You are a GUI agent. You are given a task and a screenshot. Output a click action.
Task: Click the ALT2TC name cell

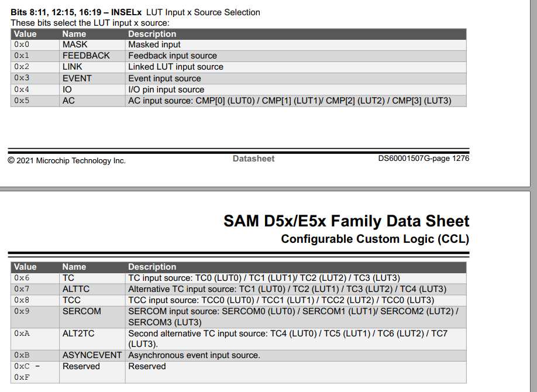(x=78, y=333)
